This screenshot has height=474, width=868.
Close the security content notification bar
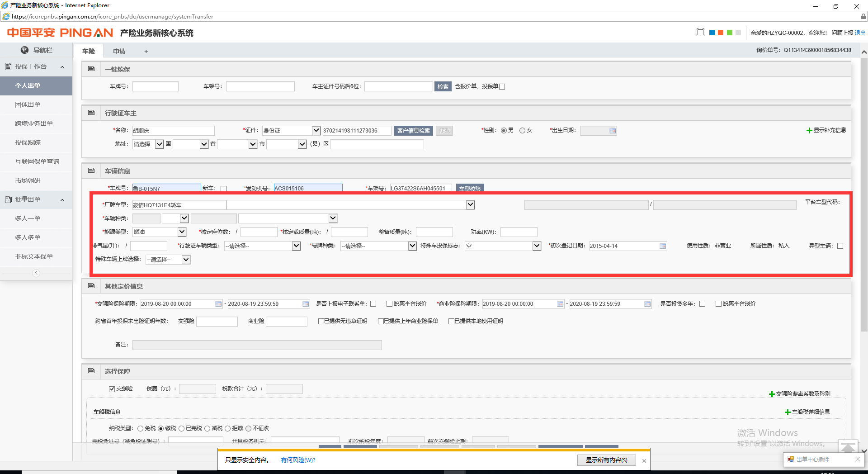tap(644, 461)
